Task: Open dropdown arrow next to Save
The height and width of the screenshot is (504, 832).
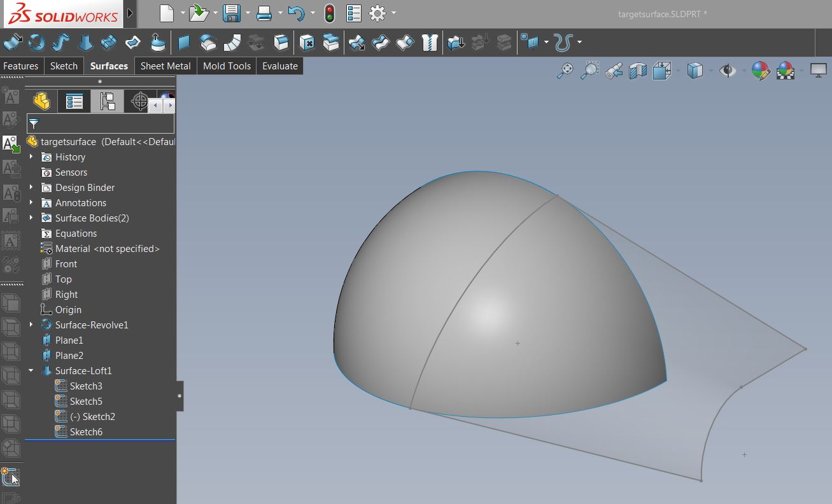Action: tap(248, 13)
